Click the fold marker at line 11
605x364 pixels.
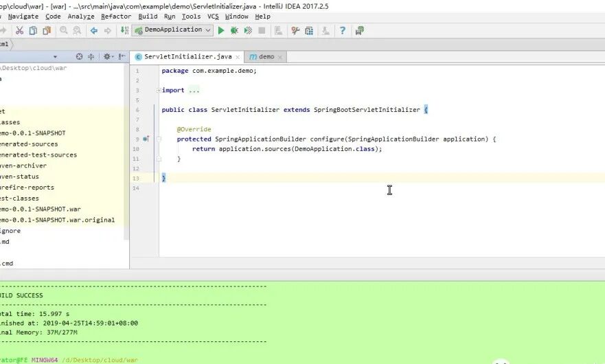click(159, 159)
